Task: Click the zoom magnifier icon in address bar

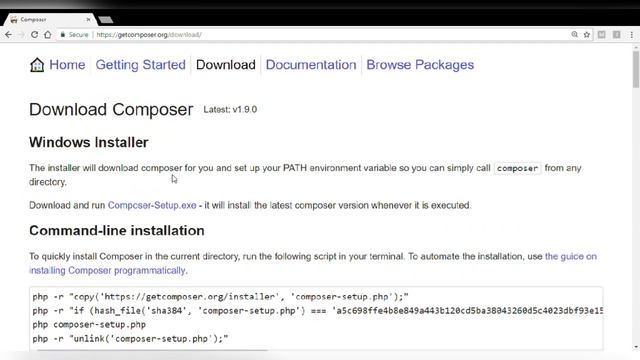Action: coord(575,35)
